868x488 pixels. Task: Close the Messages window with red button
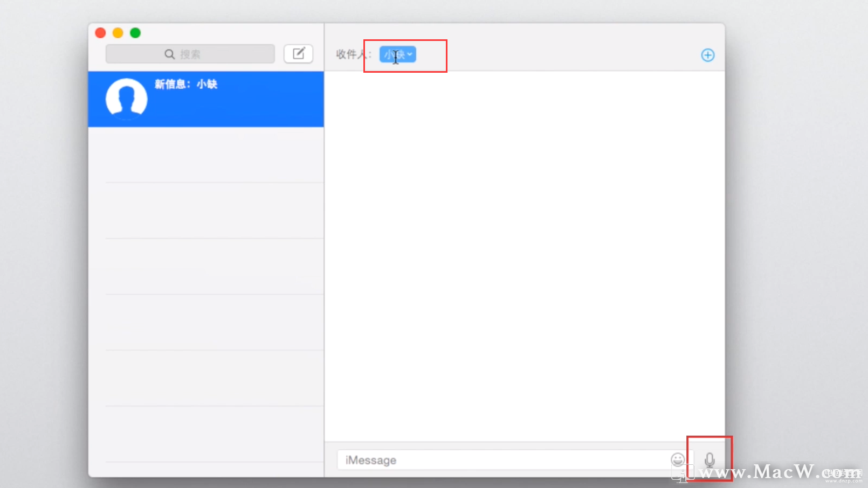point(100,33)
